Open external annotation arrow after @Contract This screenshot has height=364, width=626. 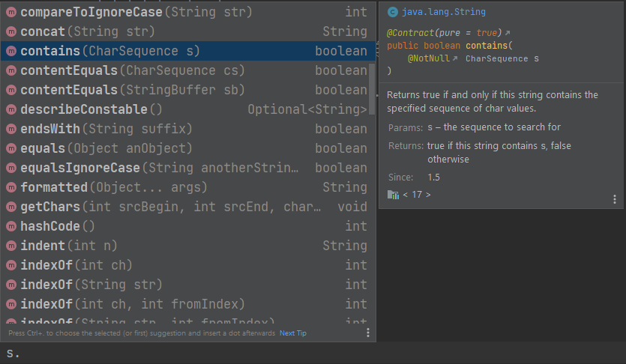tap(508, 33)
